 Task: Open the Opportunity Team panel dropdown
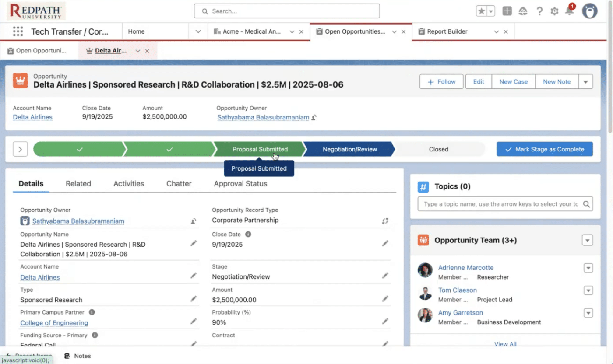click(x=588, y=240)
